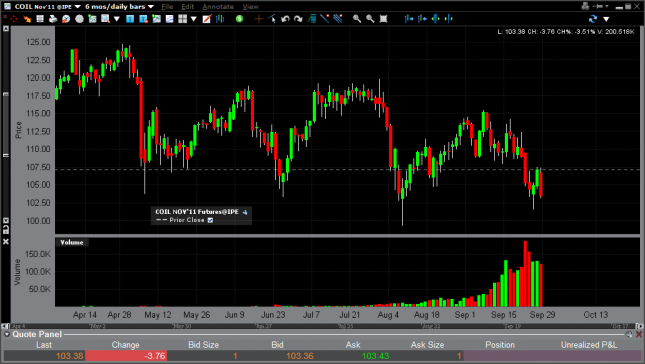Viewport: 645px width, 364px height.
Task: Click the zoom in magnifier icon
Action: tap(357, 19)
